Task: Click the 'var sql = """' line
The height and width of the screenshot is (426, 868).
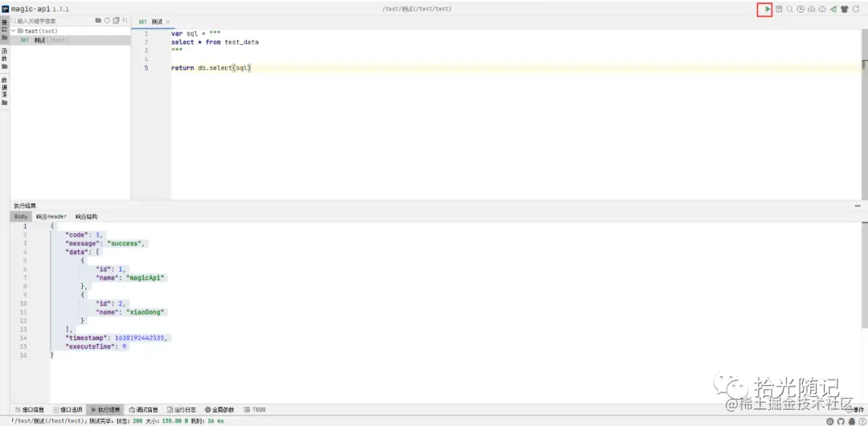Action: pyautogui.click(x=195, y=34)
